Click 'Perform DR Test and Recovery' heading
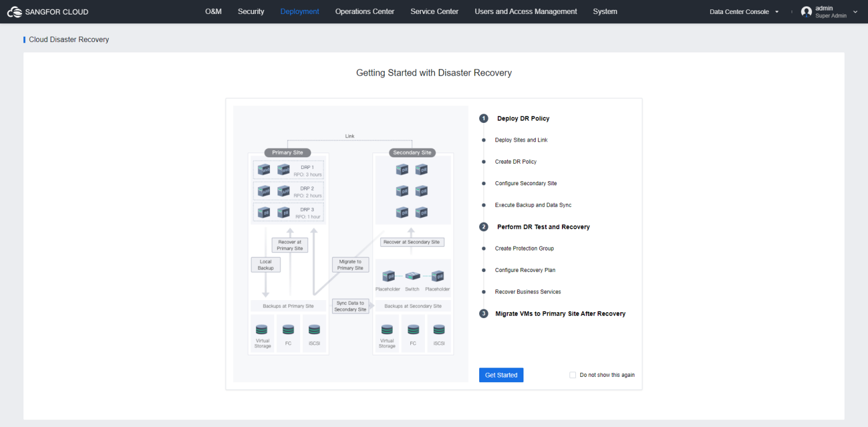Screen dimensions: 868x427 pyautogui.click(x=543, y=227)
